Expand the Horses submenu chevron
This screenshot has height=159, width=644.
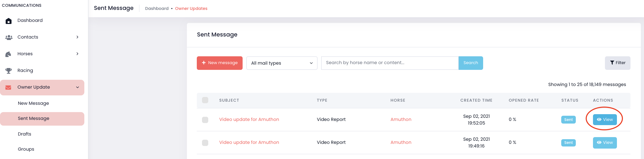77,54
